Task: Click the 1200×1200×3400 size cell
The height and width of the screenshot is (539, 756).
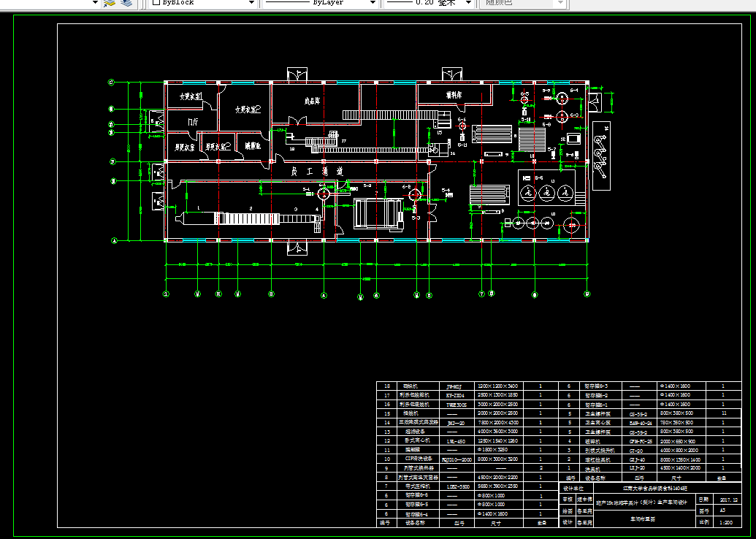Action: (x=497, y=386)
